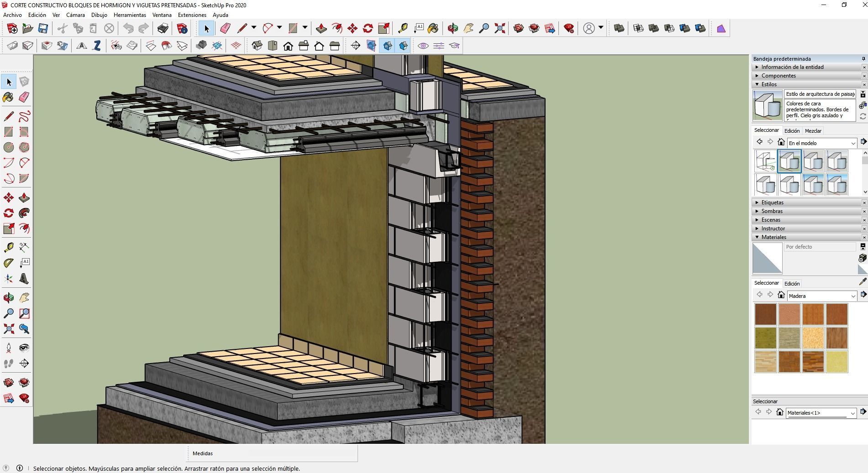Open the Materiales<1> secondary dropdown

[x=821, y=413]
